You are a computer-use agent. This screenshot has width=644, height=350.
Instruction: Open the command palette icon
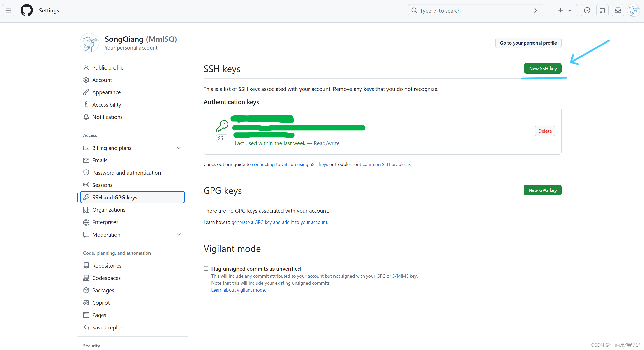pos(537,11)
